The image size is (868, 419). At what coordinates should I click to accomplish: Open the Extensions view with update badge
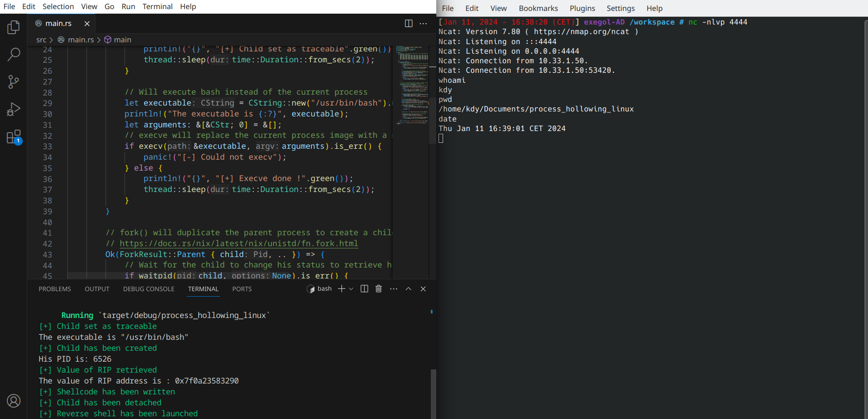(14, 137)
